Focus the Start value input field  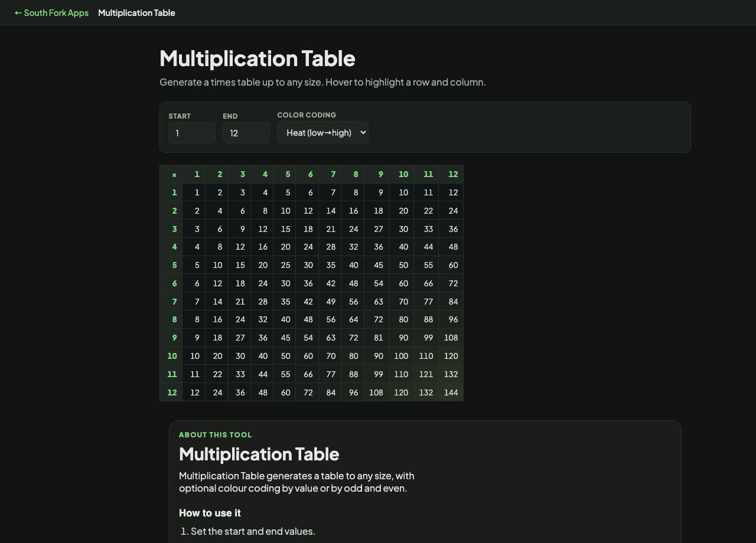tap(192, 133)
